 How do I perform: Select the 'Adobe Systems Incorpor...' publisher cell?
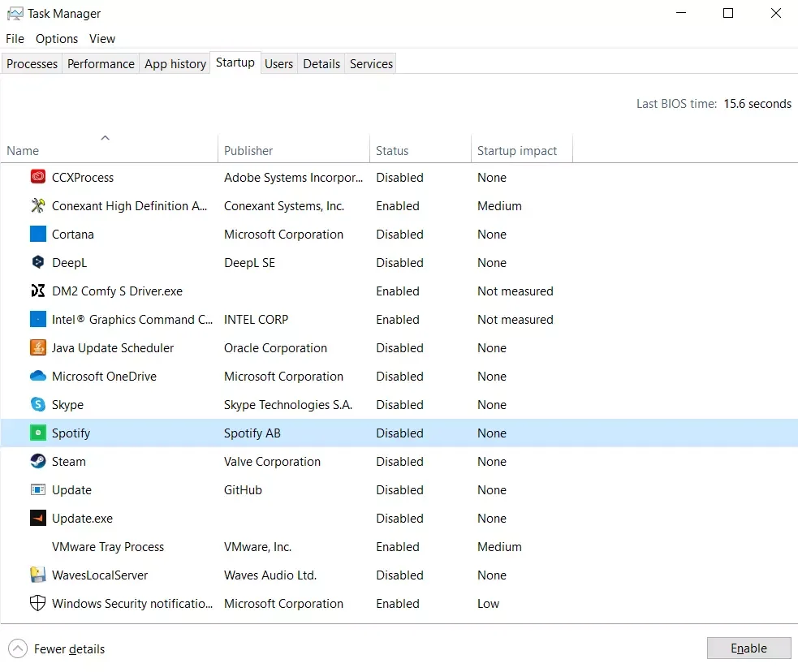click(x=294, y=178)
